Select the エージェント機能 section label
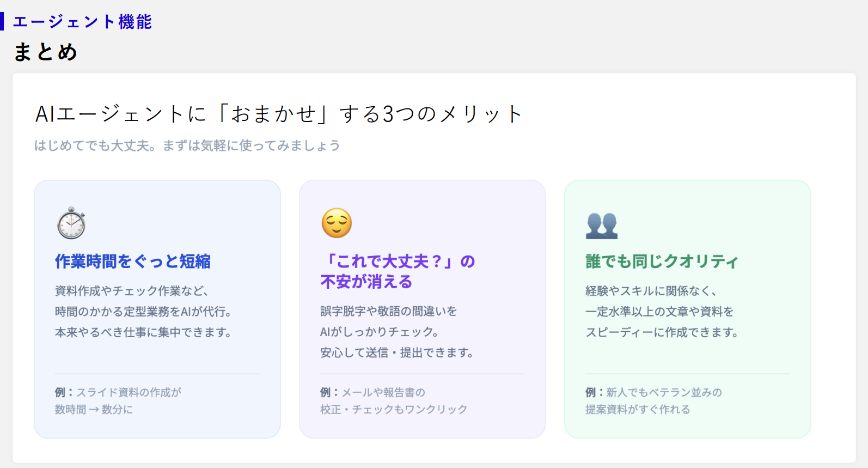 (x=82, y=22)
